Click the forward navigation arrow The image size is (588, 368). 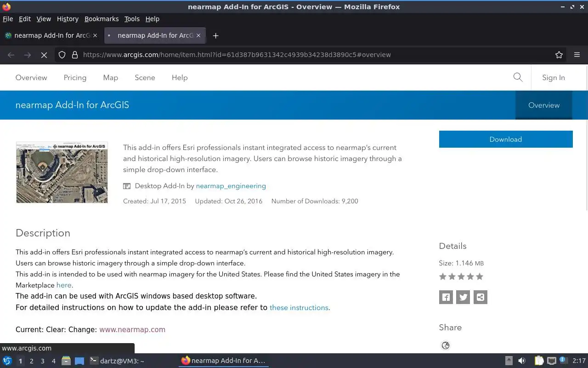point(28,55)
